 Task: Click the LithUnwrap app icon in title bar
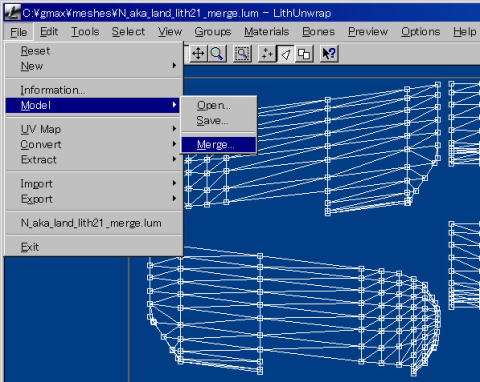point(12,13)
